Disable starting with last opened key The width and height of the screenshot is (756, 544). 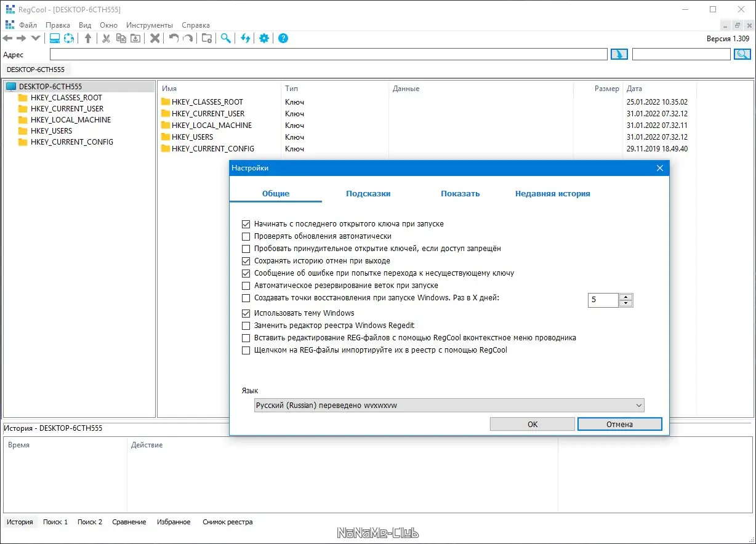coord(246,224)
